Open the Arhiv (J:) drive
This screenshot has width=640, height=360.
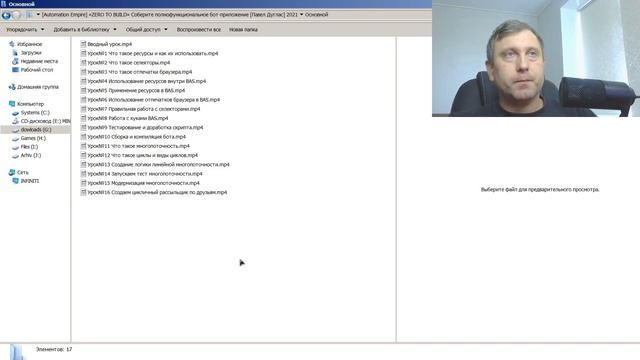[31, 156]
